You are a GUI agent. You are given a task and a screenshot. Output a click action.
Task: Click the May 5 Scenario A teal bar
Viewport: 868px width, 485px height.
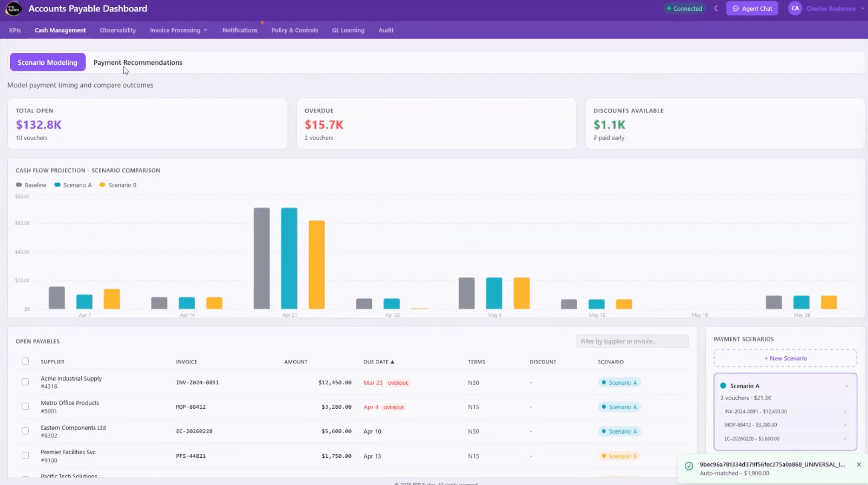click(494, 293)
